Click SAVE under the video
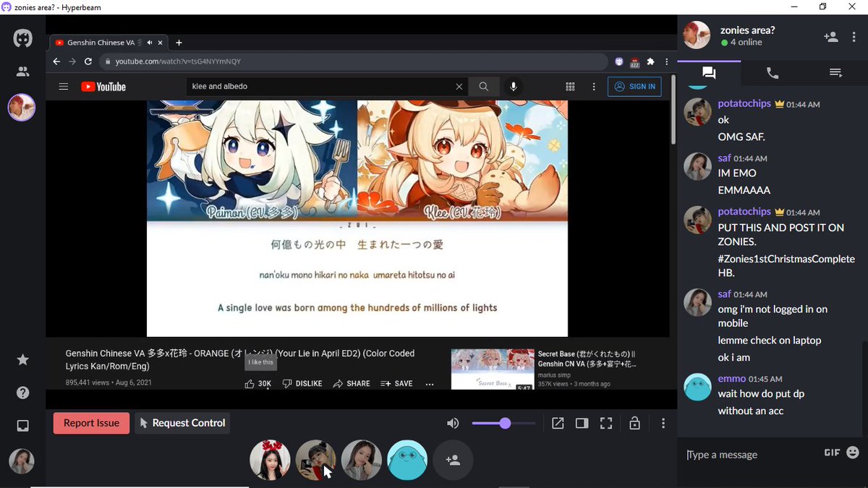The width and height of the screenshot is (868, 488). coord(396,384)
